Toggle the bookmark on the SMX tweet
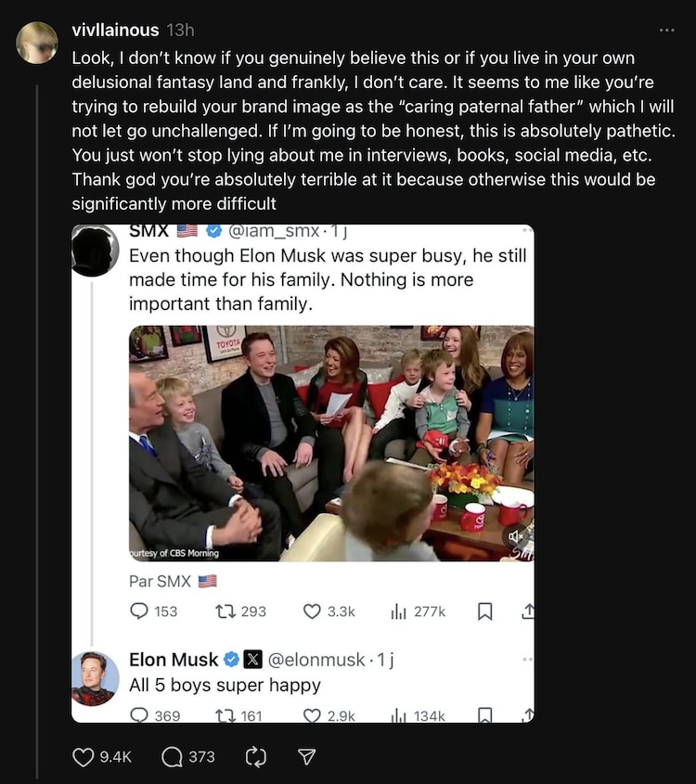696x784 pixels. pos(483,610)
